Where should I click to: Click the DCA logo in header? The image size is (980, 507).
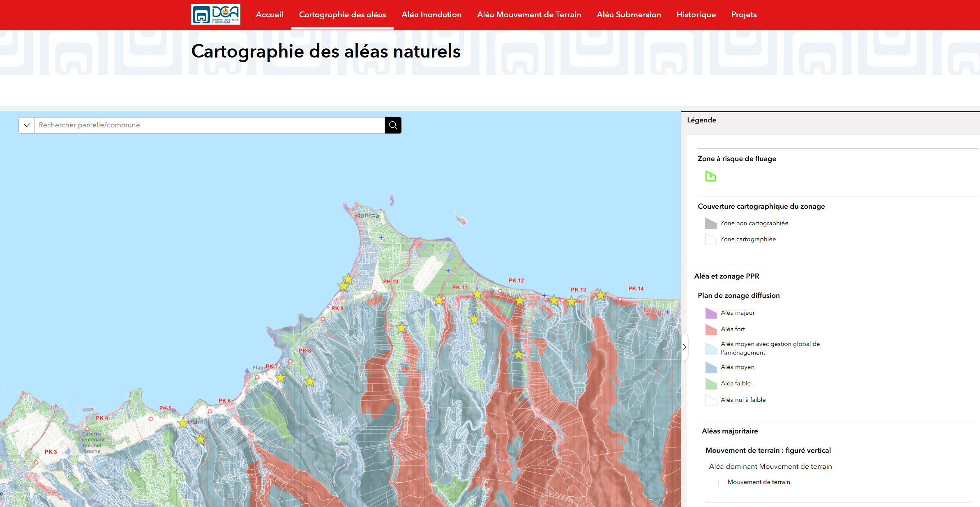coord(215,15)
